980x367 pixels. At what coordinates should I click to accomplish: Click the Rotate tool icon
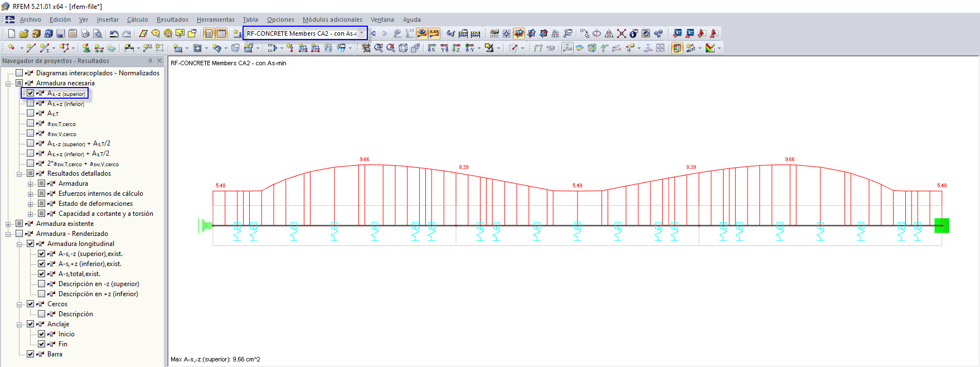pos(596,33)
